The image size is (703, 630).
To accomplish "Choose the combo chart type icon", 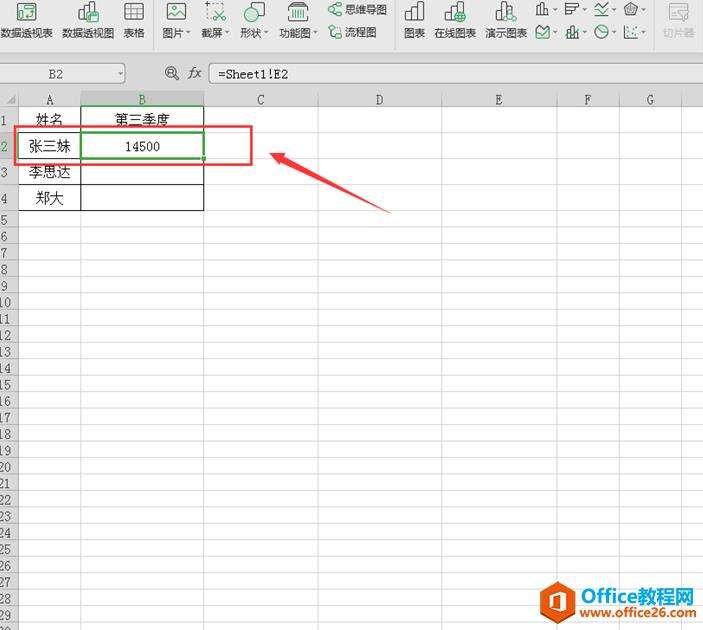I will 572,32.
